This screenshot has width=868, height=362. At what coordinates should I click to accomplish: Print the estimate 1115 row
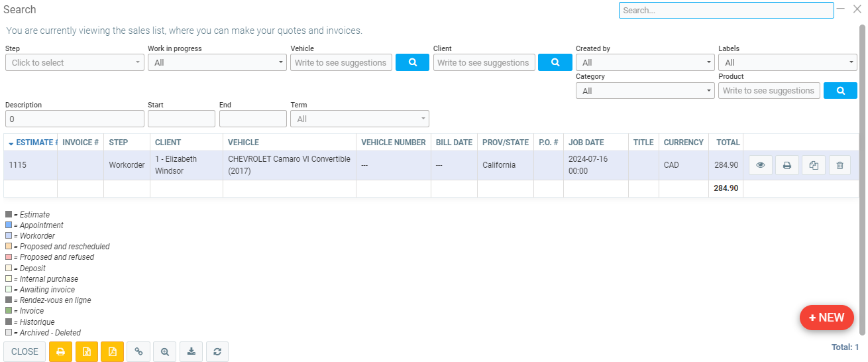787,165
